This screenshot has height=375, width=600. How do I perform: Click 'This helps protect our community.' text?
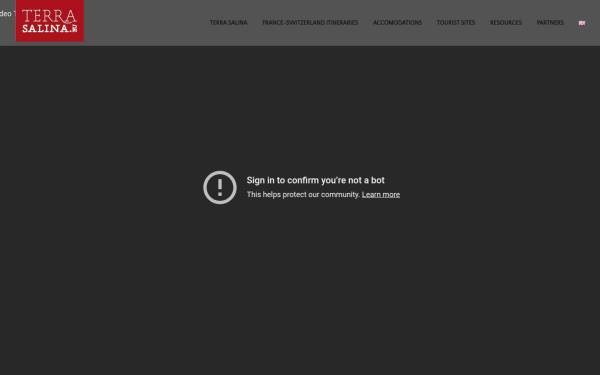303,194
